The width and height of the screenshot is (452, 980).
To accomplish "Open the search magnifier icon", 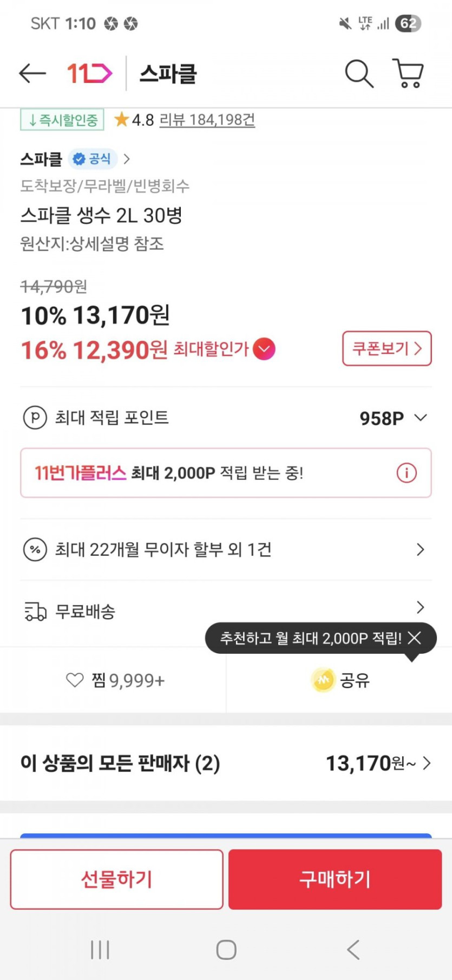I will pyautogui.click(x=359, y=73).
